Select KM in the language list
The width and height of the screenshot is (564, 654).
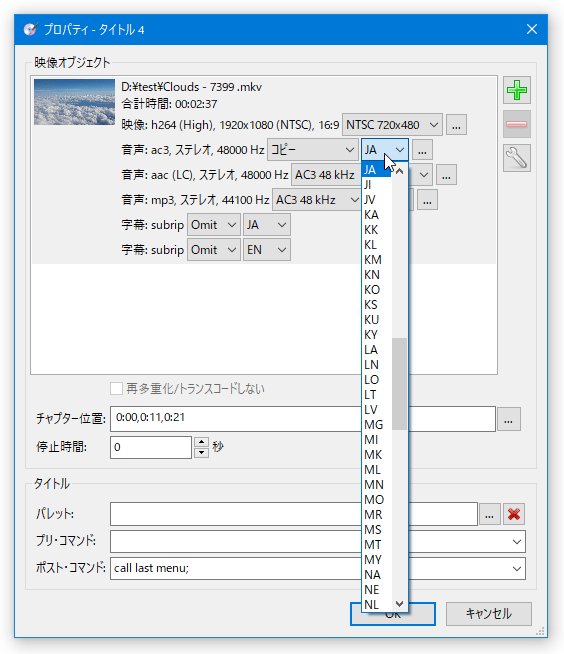click(377, 260)
